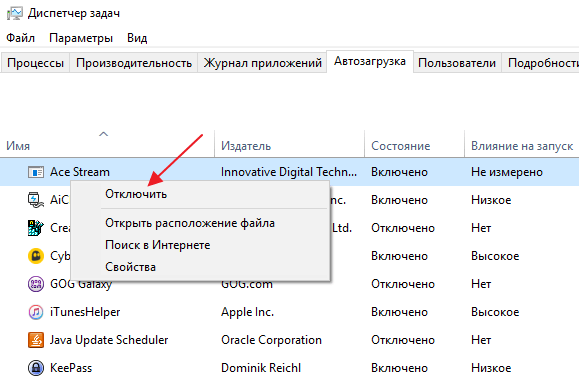Select the Ace Stream row name
The image size is (579, 384).
point(80,172)
